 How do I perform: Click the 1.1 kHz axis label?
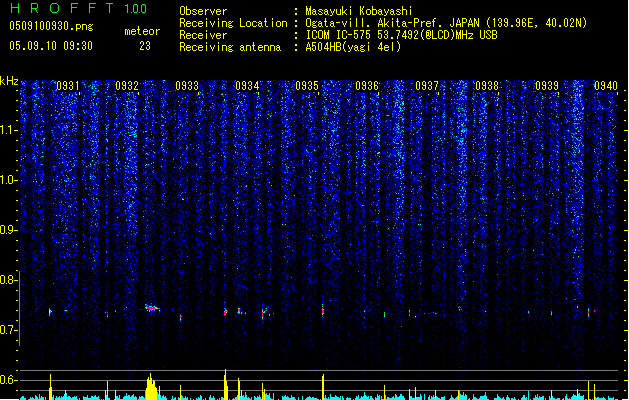pyautogui.click(x=9, y=130)
